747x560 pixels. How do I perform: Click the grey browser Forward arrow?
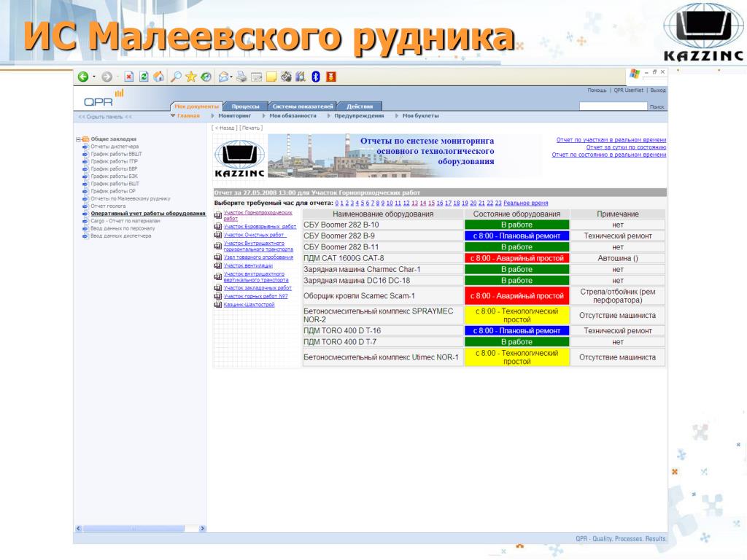pos(107,77)
